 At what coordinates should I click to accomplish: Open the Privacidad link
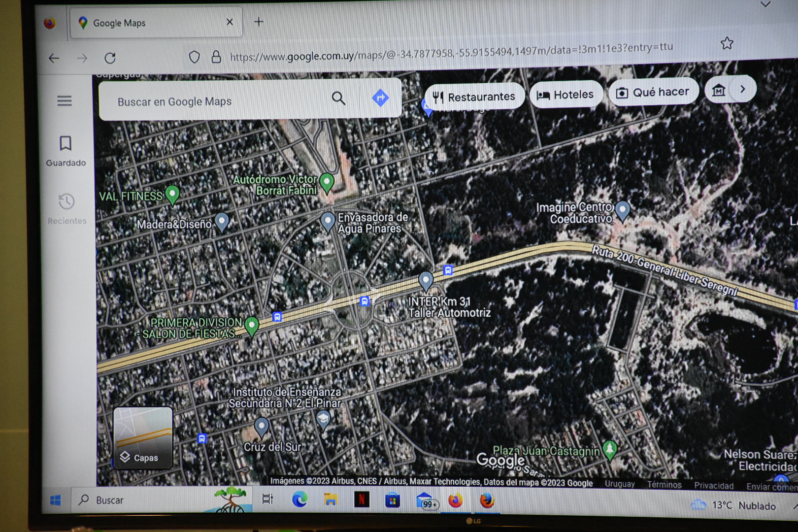click(714, 486)
